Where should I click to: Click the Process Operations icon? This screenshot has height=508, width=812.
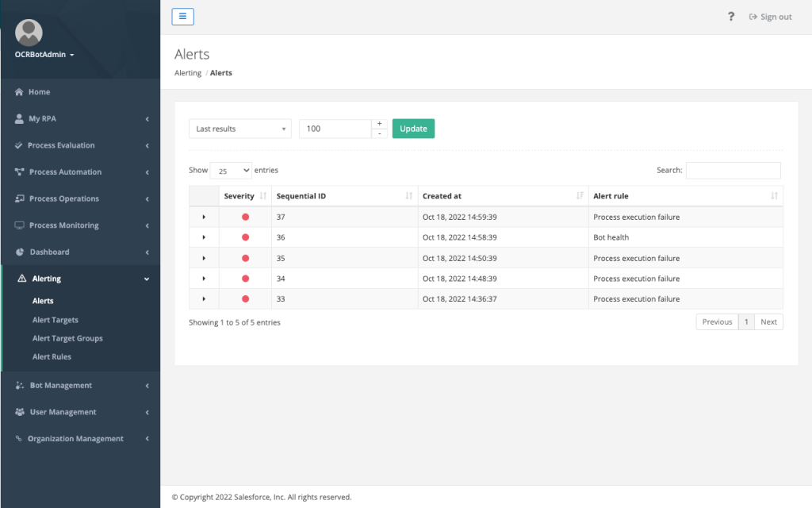pos(19,198)
